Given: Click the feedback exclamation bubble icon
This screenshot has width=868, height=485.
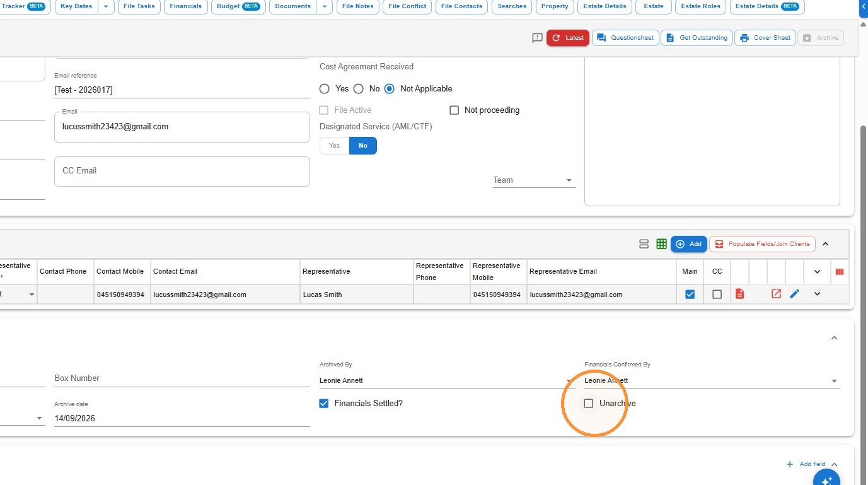Looking at the screenshot, I should [x=537, y=38].
